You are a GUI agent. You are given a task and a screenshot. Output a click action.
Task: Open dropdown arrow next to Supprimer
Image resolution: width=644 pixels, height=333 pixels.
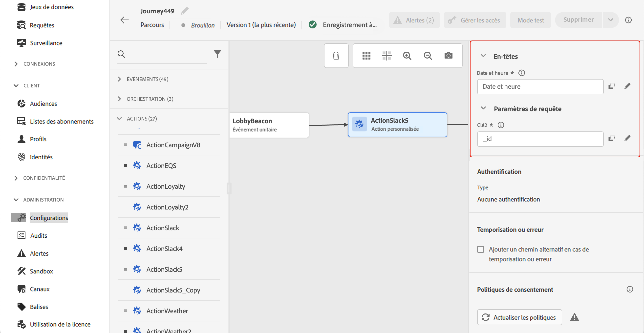point(610,20)
